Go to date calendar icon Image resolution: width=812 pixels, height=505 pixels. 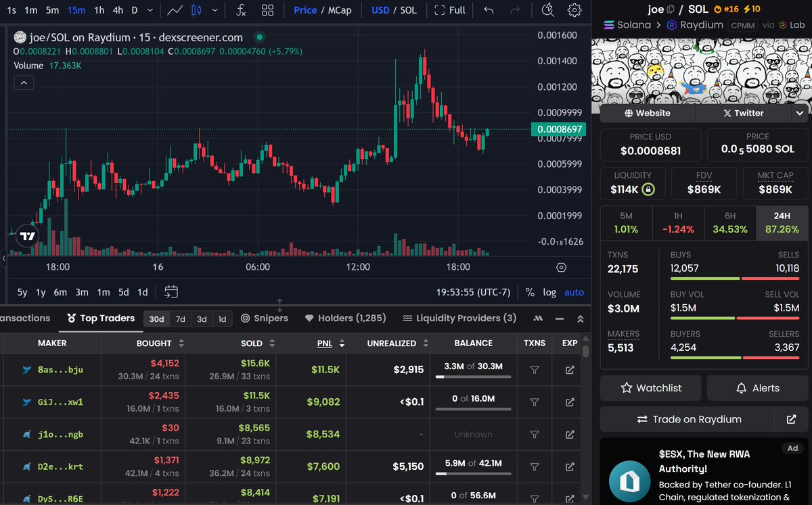(x=171, y=292)
